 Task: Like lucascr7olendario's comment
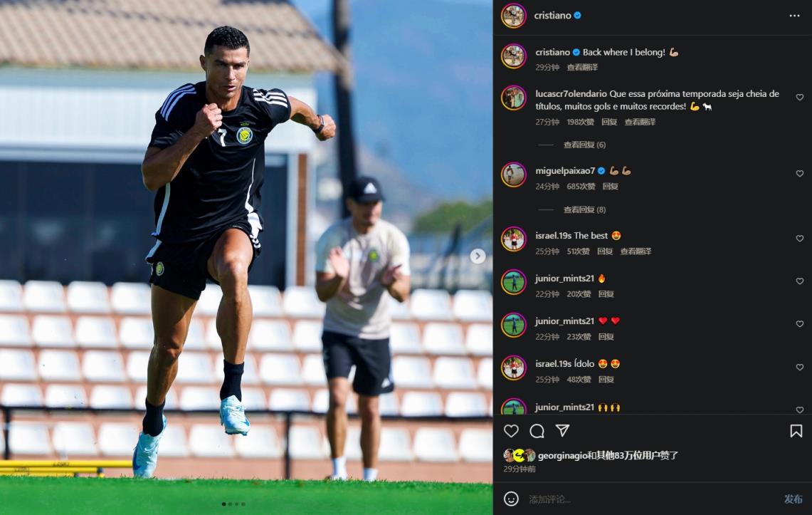[800, 98]
